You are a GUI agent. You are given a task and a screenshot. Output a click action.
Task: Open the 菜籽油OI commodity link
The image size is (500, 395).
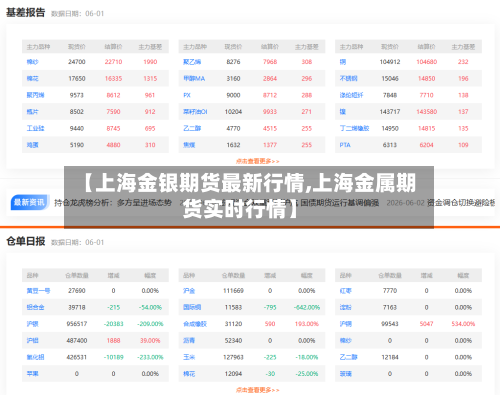(x=195, y=112)
